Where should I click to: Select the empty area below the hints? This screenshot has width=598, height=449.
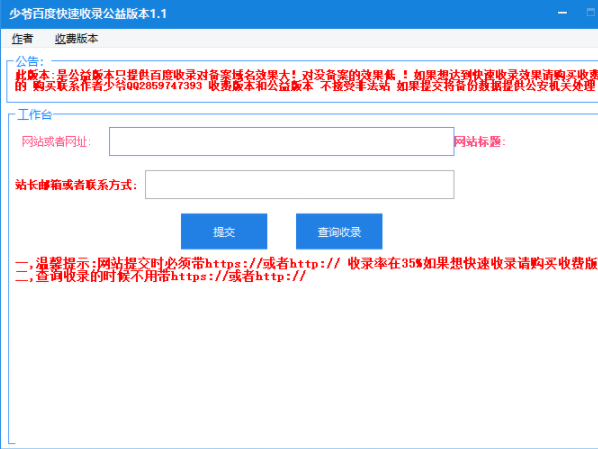tap(301, 362)
